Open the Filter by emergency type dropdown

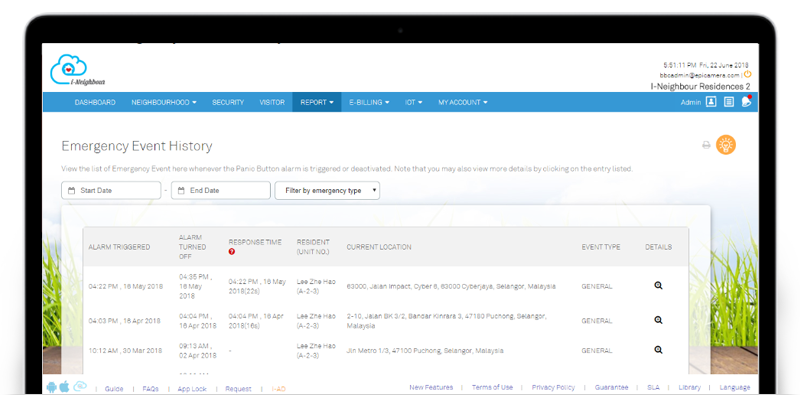327,190
